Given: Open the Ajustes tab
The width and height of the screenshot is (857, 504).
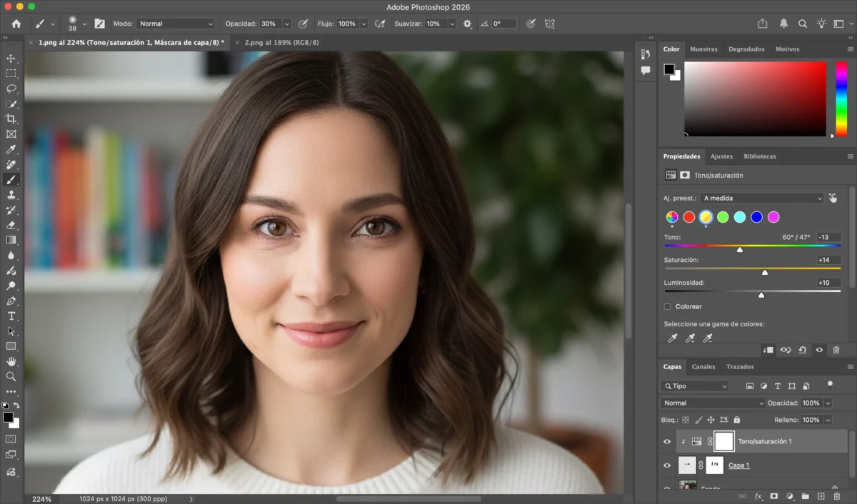Looking at the screenshot, I should (x=721, y=156).
